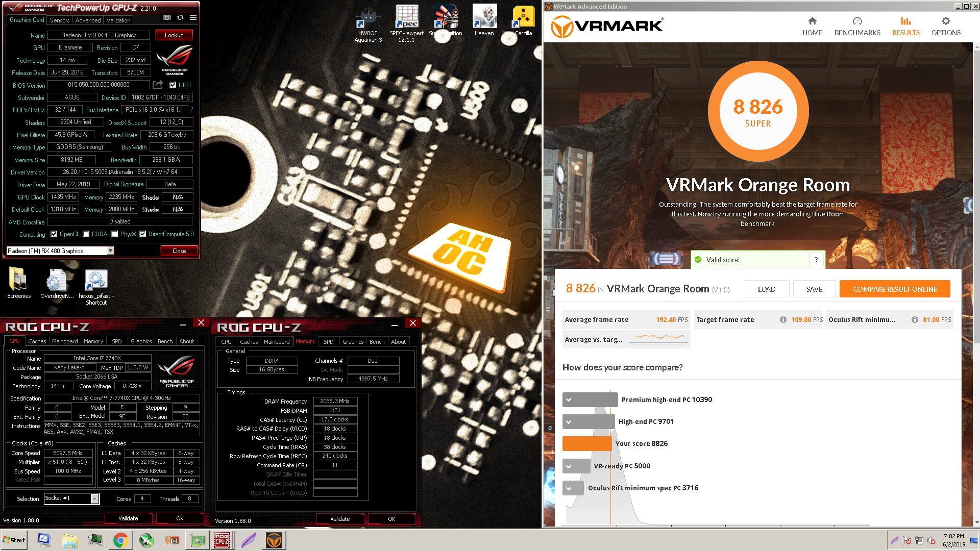The image size is (980, 551).
Task: Open Bench tab in right CPU-Z window
Action: coord(377,342)
